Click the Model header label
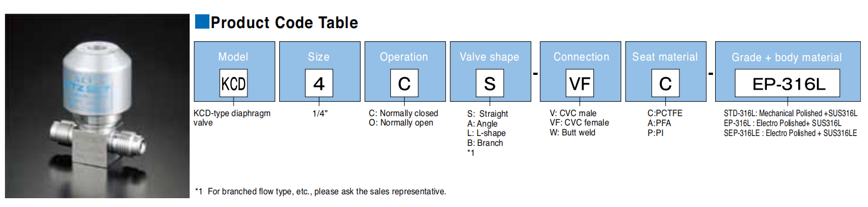868x207 pixels. point(233,57)
